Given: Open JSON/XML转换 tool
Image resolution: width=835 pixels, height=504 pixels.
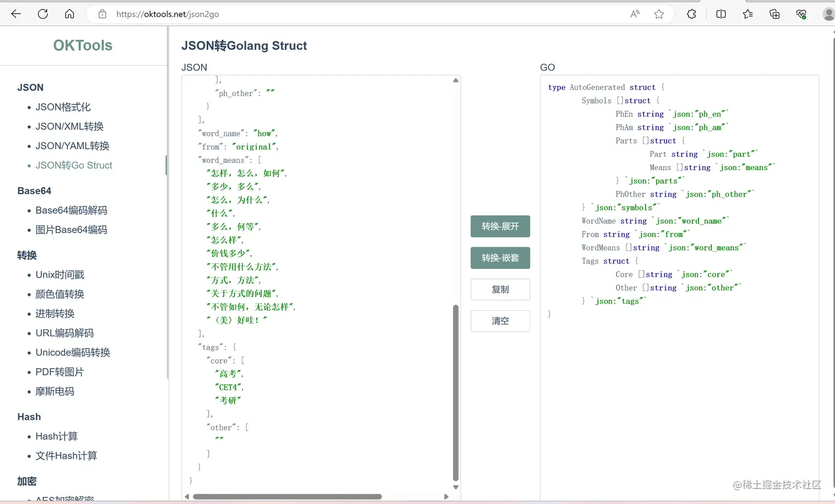Looking at the screenshot, I should (x=70, y=126).
